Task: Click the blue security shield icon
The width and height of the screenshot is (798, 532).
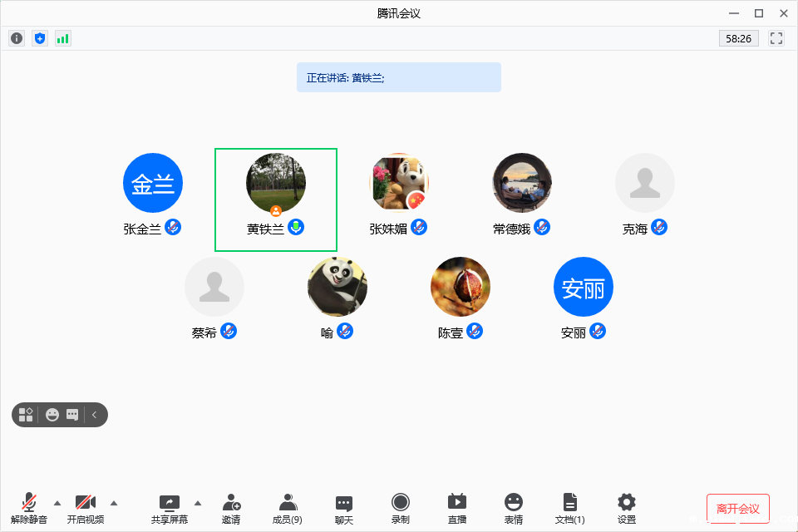Action: pos(40,38)
